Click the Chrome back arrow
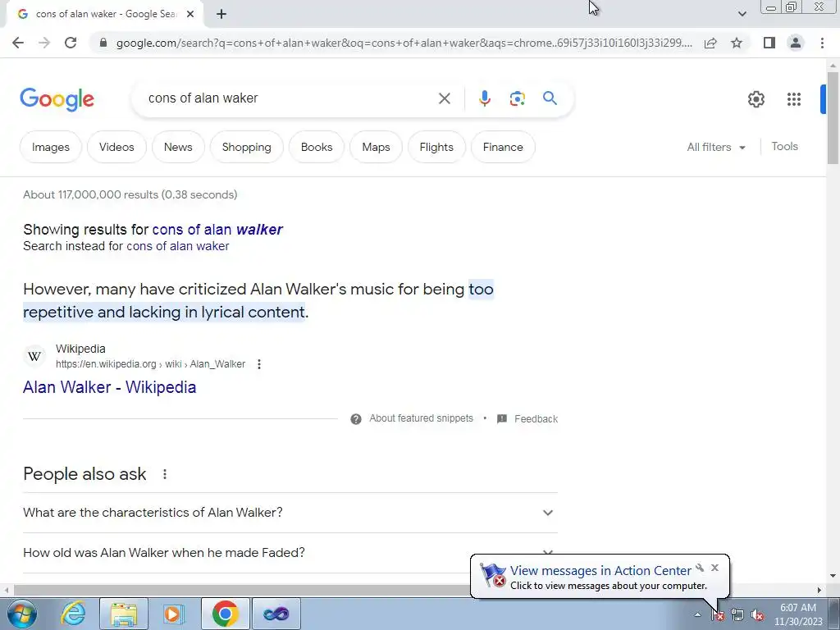 click(18, 43)
